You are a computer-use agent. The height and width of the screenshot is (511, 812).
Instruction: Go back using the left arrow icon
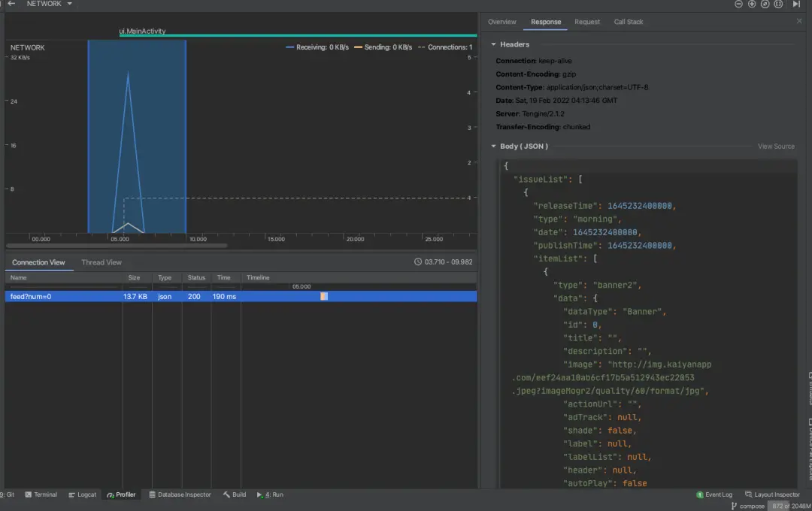[x=11, y=4]
